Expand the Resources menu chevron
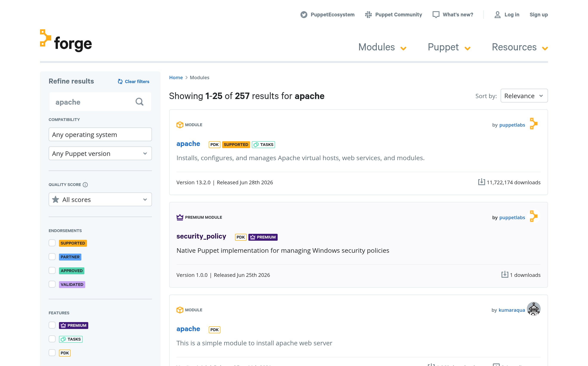Screen dimensions: 588x366 coord(545,48)
